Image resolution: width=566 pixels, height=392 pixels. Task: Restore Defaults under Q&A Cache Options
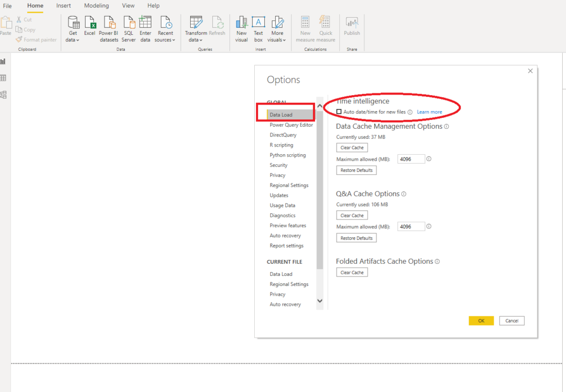pyautogui.click(x=357, y=238)
